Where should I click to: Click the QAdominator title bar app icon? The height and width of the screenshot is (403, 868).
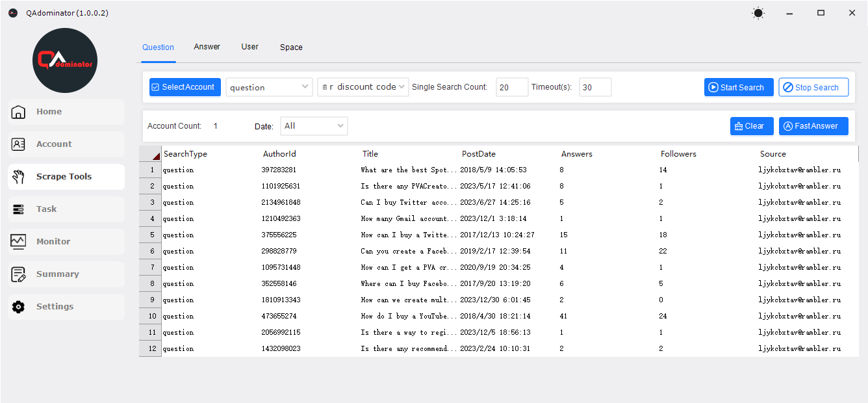13,13
